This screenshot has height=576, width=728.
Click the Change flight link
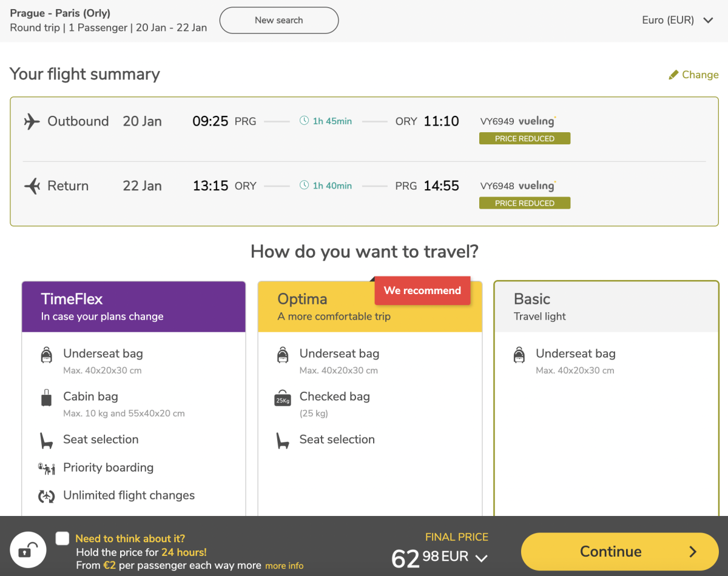point(693,75)
